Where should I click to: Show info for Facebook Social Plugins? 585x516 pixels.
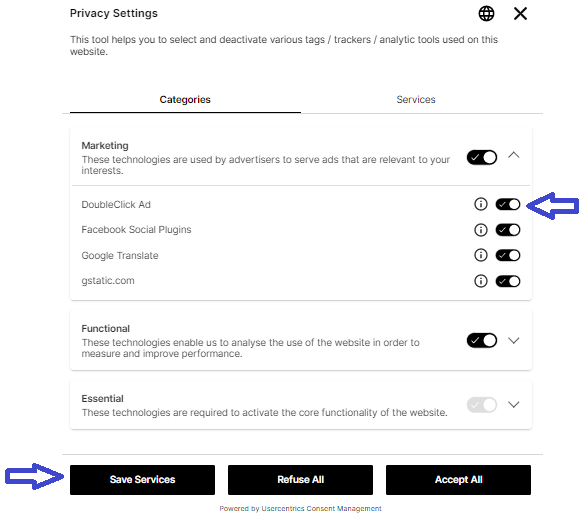tap(481, 230)
